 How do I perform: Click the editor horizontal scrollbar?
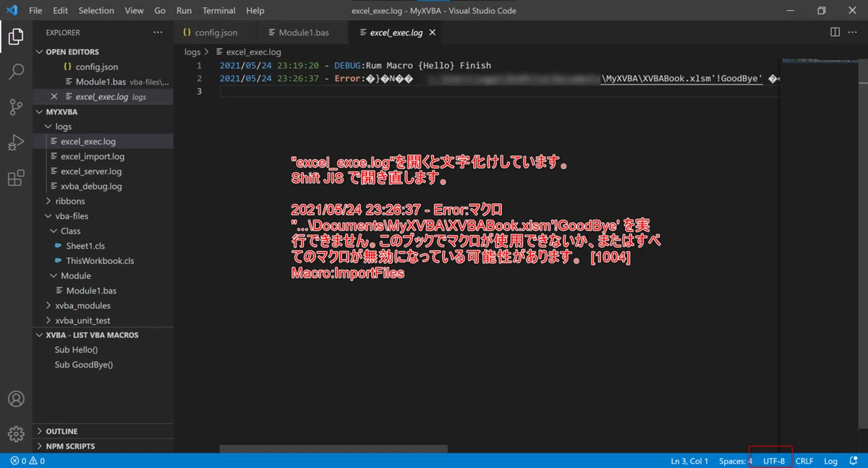(333, 449)
